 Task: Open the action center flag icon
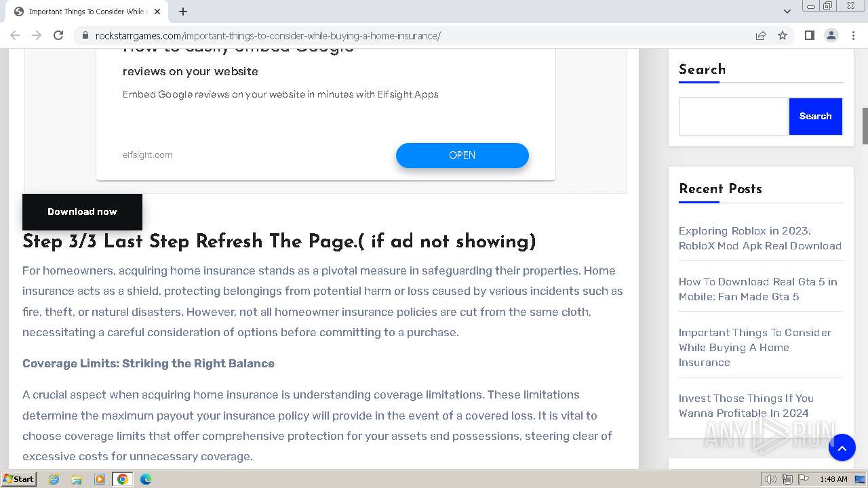[803, 479]
